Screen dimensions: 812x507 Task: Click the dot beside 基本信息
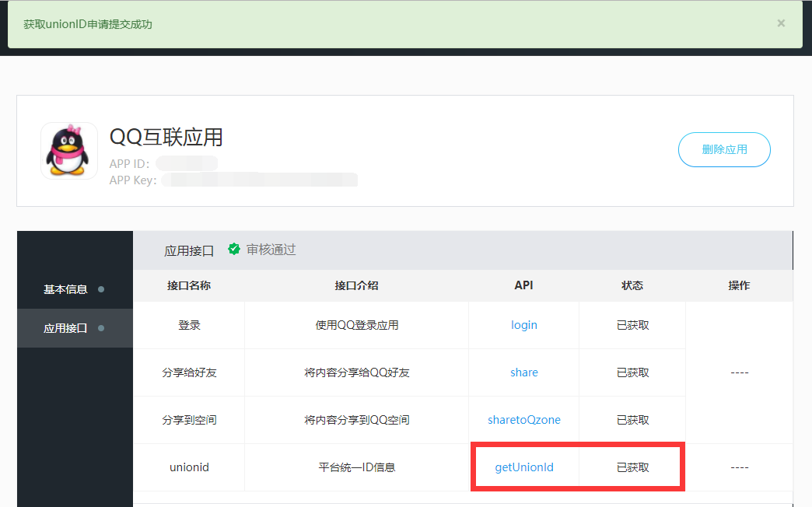[101, 289]
